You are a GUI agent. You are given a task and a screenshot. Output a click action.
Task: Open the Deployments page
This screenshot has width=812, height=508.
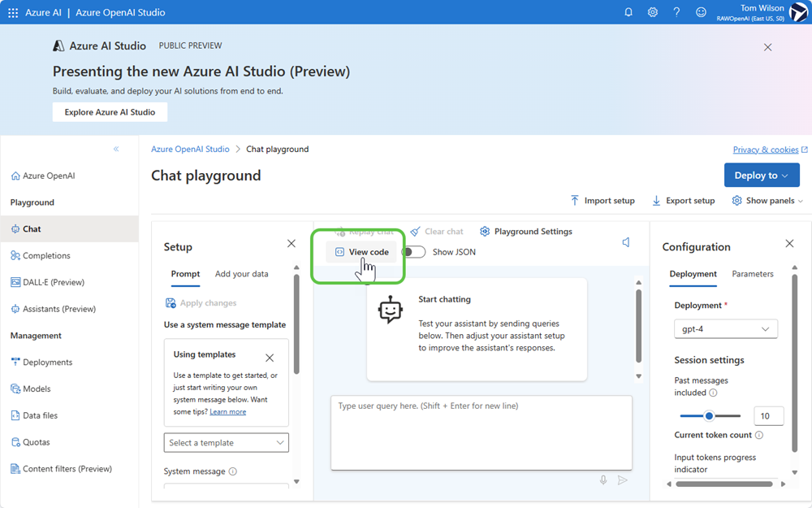(x=41, y=362)
